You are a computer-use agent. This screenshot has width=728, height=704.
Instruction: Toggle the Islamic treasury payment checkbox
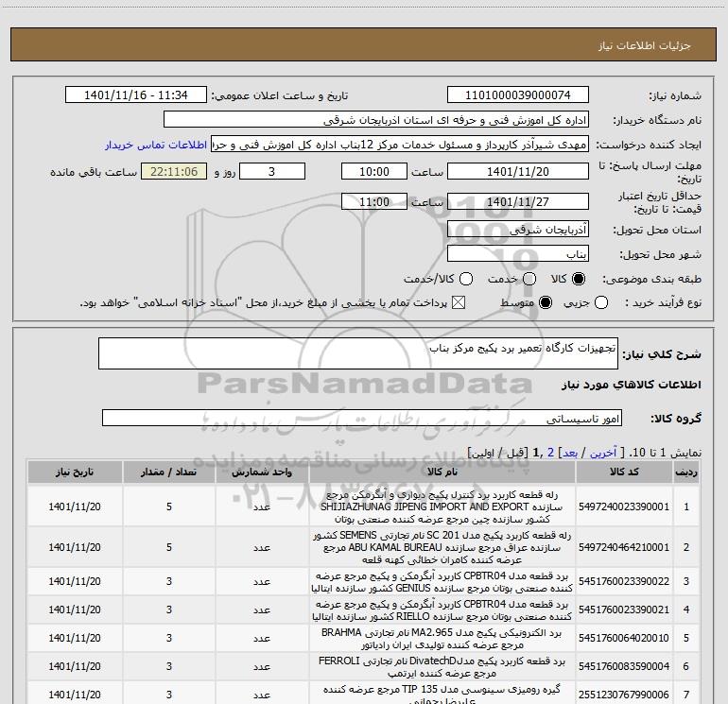coord(459,303)
